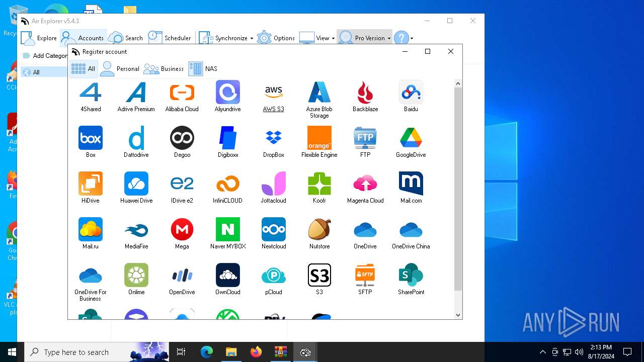Open the NAS services tab
This screenshot has width=644, height=362.
203,69
